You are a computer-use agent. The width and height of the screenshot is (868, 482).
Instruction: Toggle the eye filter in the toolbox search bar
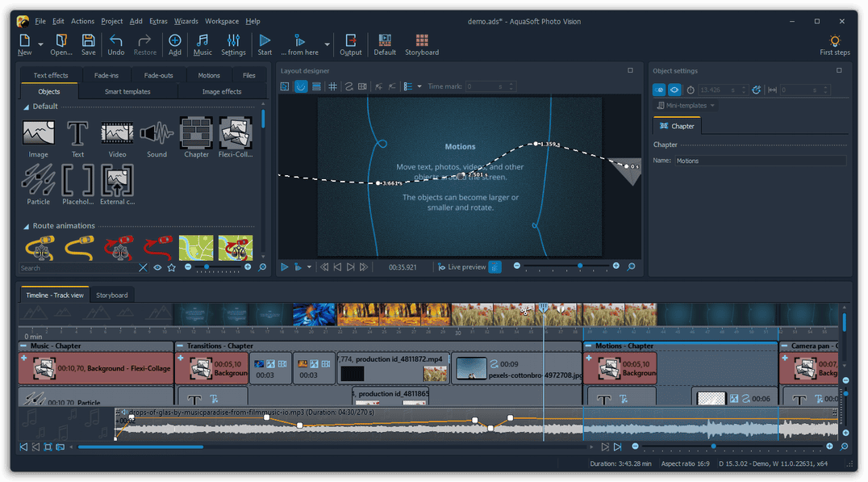(x=158, y=267)
